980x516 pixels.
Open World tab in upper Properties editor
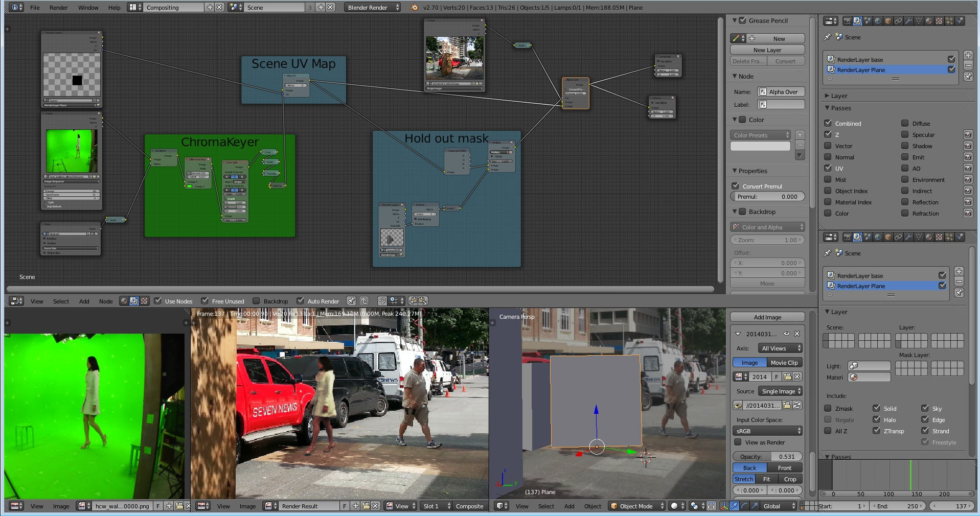tap(878, 21)
